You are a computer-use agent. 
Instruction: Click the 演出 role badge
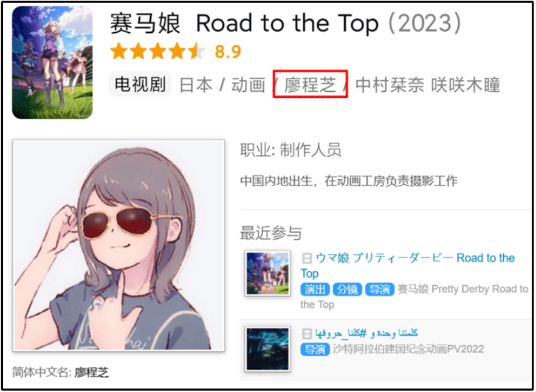point(315,289)
